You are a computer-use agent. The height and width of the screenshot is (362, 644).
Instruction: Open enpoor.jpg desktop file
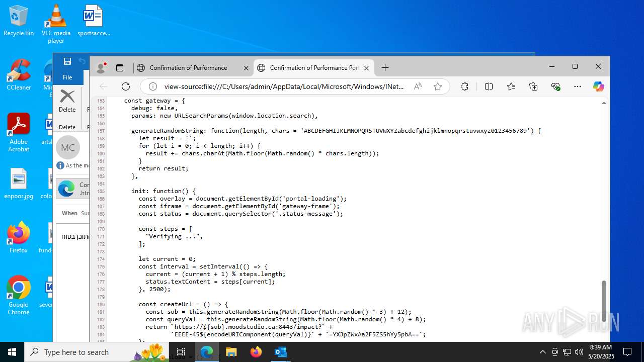click(19, 184)
